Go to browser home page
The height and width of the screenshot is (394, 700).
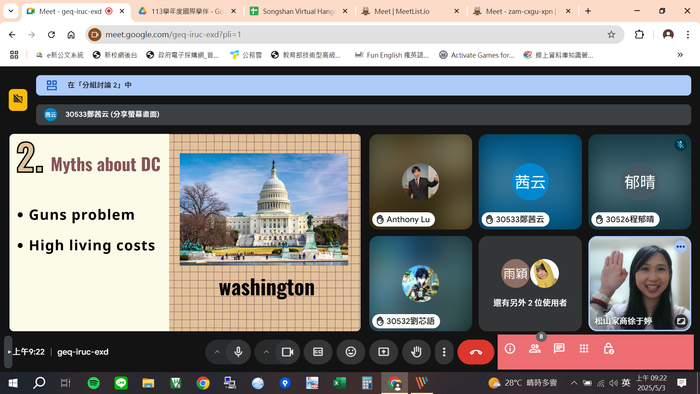[71, 34]
